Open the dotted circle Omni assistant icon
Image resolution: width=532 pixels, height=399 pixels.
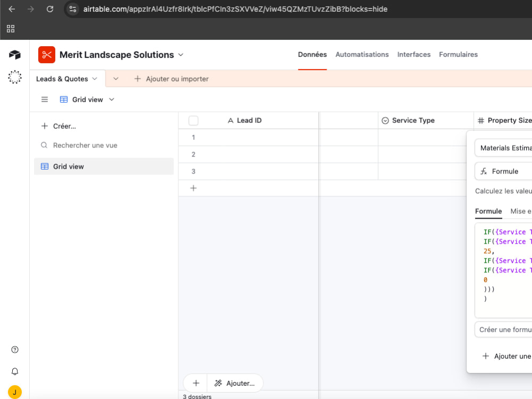(x=14, y=77)
